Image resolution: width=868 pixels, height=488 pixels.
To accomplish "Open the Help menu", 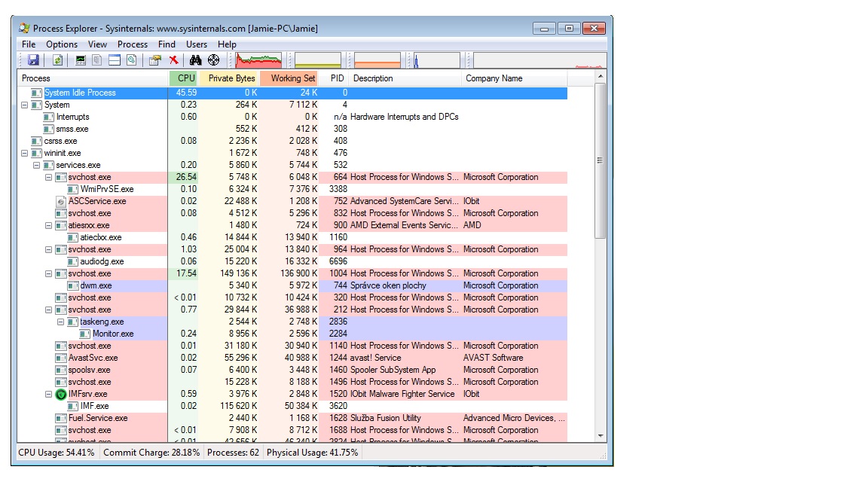I will pyautogui.click(x=227, y=44).
